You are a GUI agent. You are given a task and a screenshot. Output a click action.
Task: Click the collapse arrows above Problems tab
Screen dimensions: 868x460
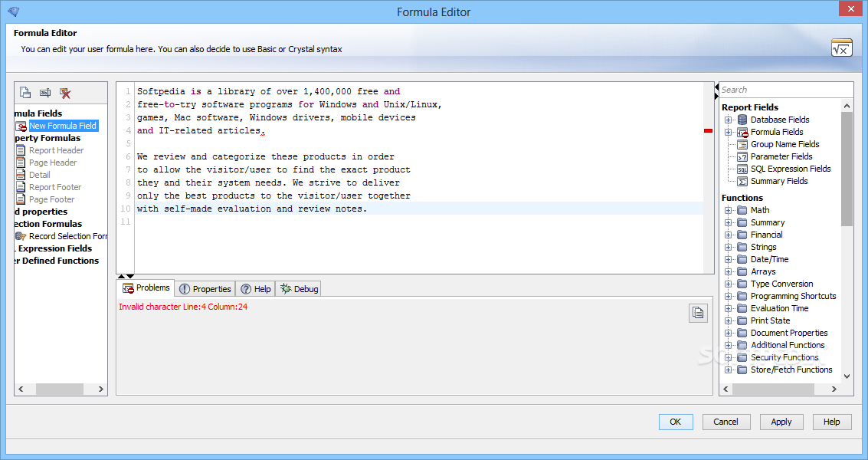[x=126, y=276]
